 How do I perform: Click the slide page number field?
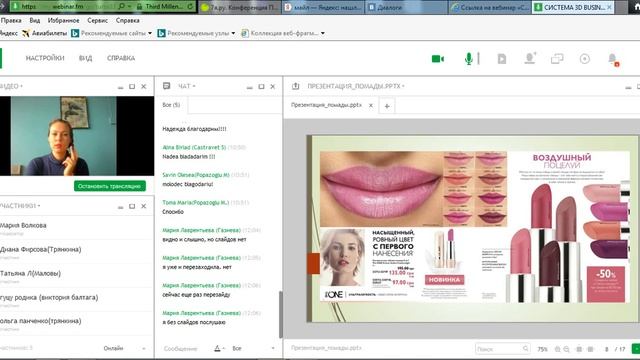607,349
